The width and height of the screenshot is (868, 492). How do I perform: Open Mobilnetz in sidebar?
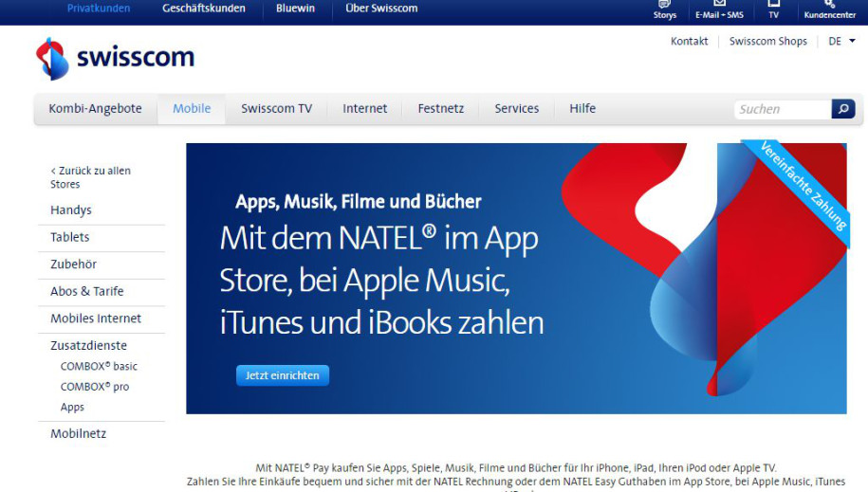click(78, 433)
